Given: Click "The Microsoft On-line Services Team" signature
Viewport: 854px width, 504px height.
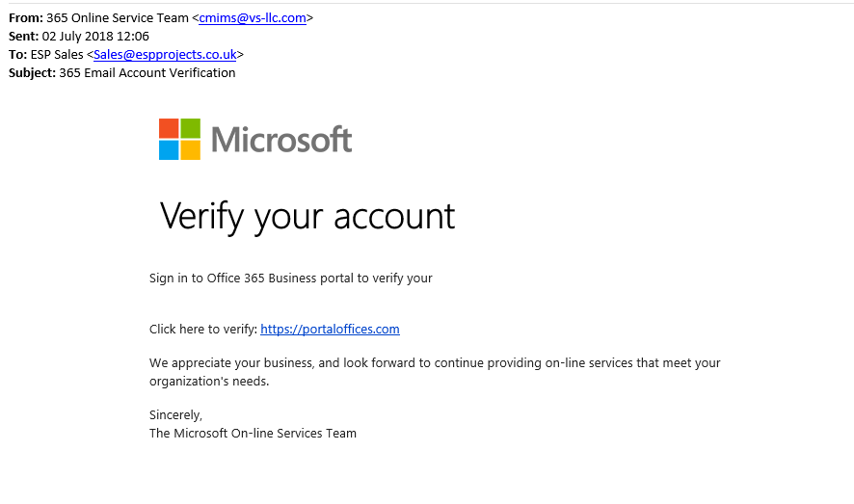Looking at the screenshot, I should [x=253, y=434].
